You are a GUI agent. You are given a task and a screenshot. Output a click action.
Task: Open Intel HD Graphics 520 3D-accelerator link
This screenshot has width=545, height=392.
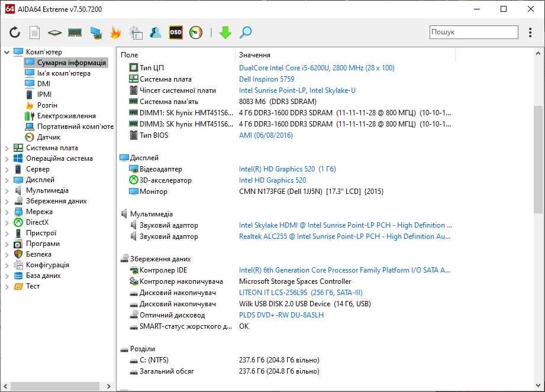(272, 180)
